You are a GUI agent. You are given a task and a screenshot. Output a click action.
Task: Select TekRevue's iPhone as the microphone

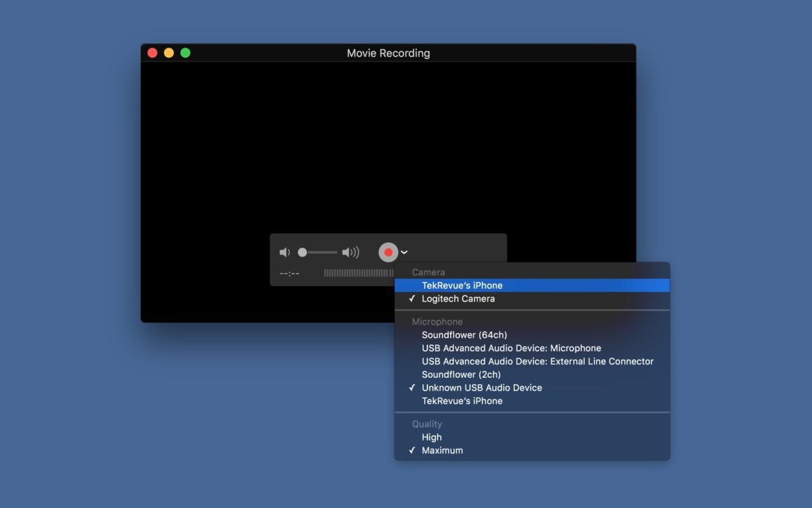[x=532, y=401]
